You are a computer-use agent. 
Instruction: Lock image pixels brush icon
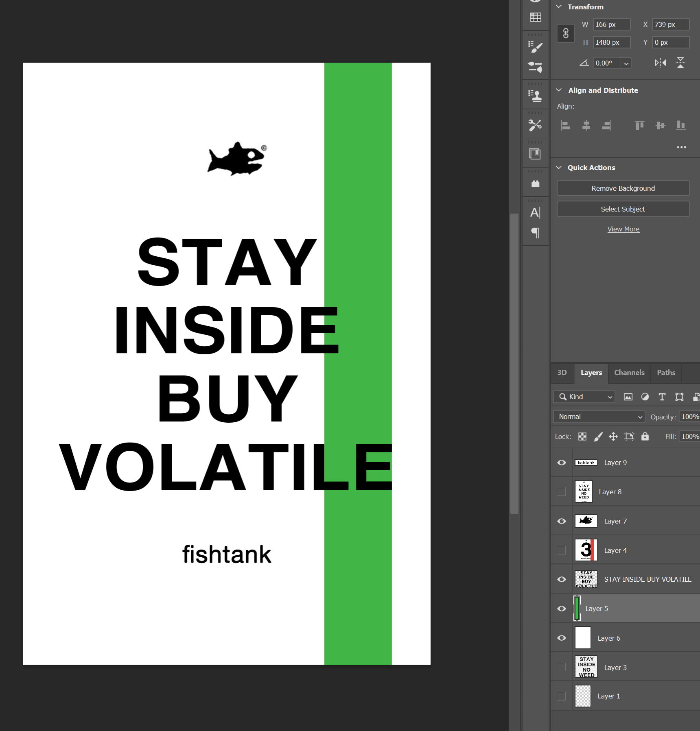[598, 436]
